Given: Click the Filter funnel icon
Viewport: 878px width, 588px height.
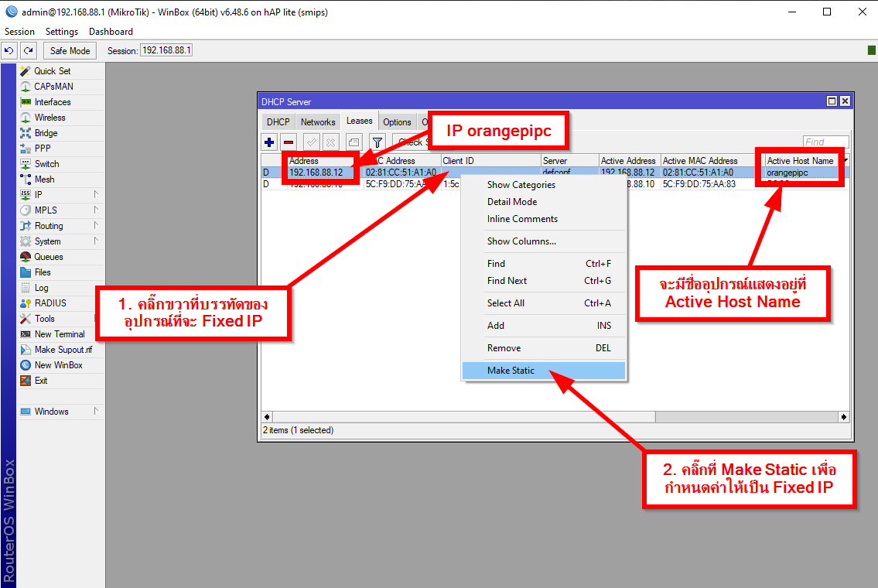Looking at the screenshot, I should point(378,142).
